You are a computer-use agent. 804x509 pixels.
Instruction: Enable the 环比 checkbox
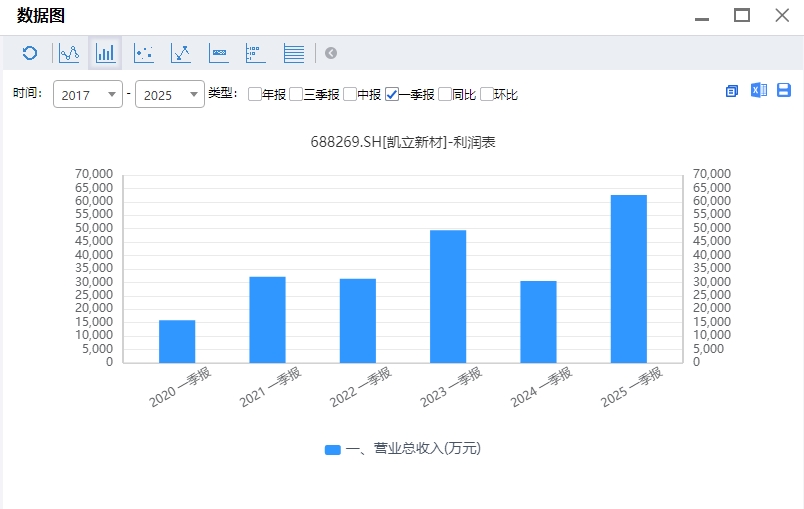click(x=487, y=94)
